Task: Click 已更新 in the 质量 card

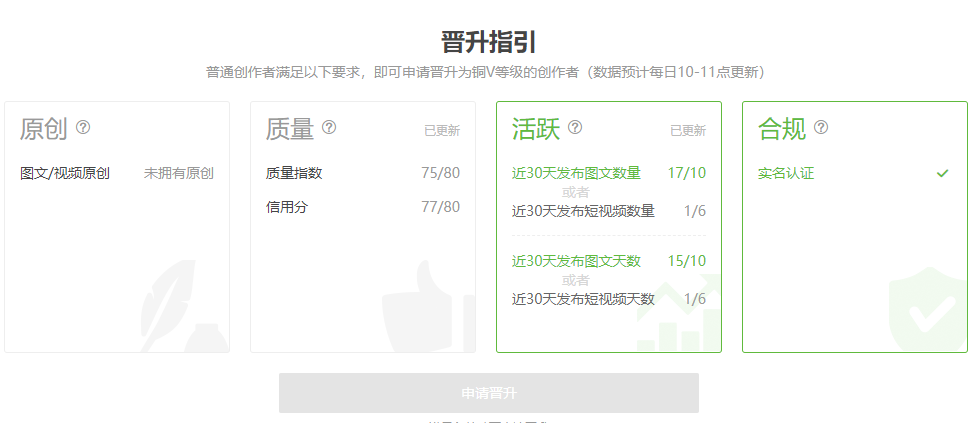Action: [x=442, y=131]
